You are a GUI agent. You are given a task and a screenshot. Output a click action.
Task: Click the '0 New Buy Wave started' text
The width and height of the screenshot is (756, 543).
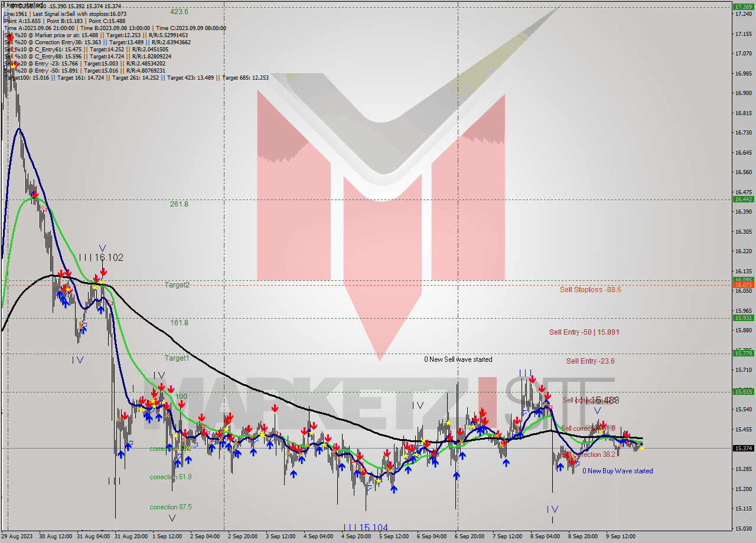[x=618, y=471]
